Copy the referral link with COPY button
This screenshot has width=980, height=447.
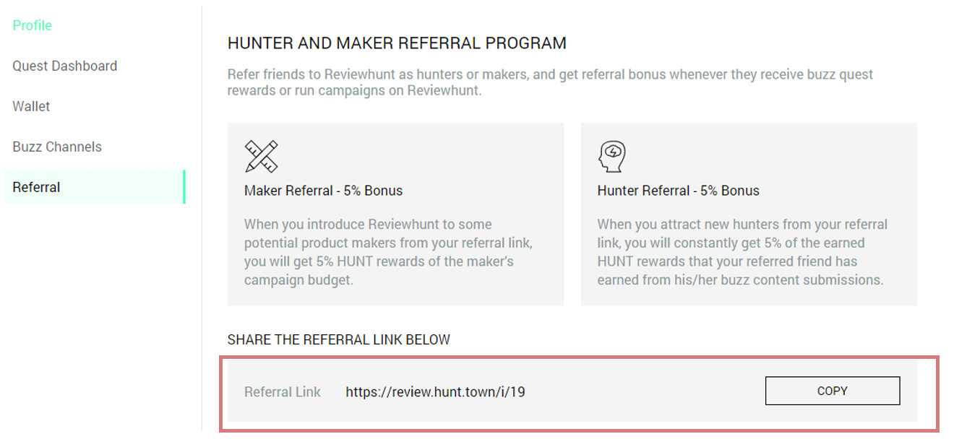coord(833,391)
